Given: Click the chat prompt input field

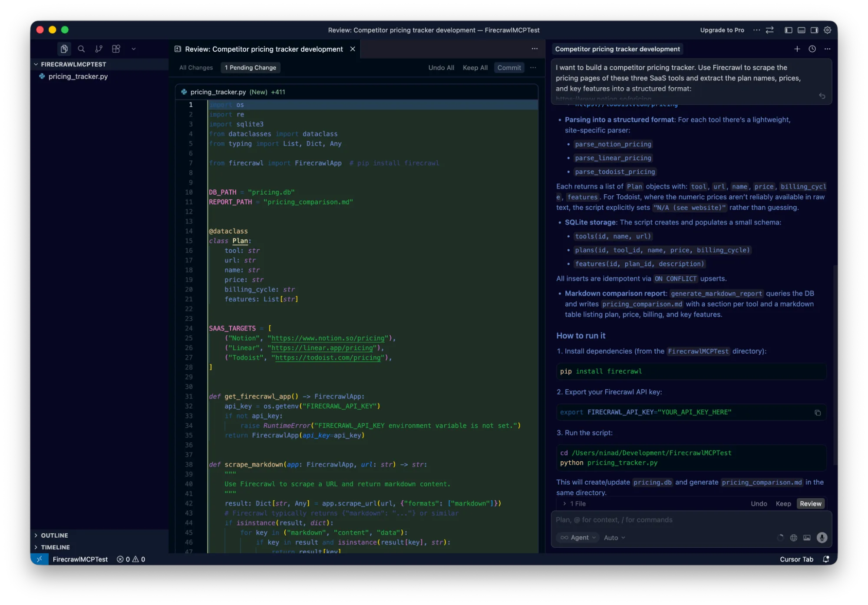Looking at the screenshot, I should 690,520.
